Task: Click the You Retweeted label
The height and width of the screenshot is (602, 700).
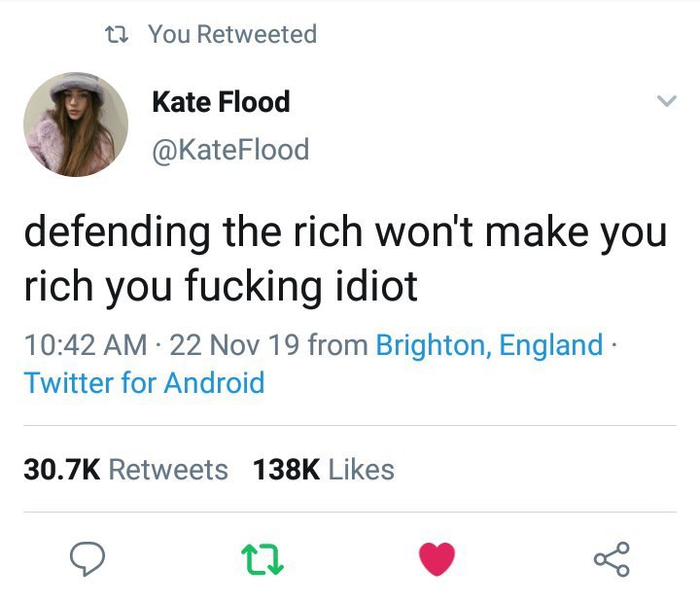Action: [x=232, y=34]
